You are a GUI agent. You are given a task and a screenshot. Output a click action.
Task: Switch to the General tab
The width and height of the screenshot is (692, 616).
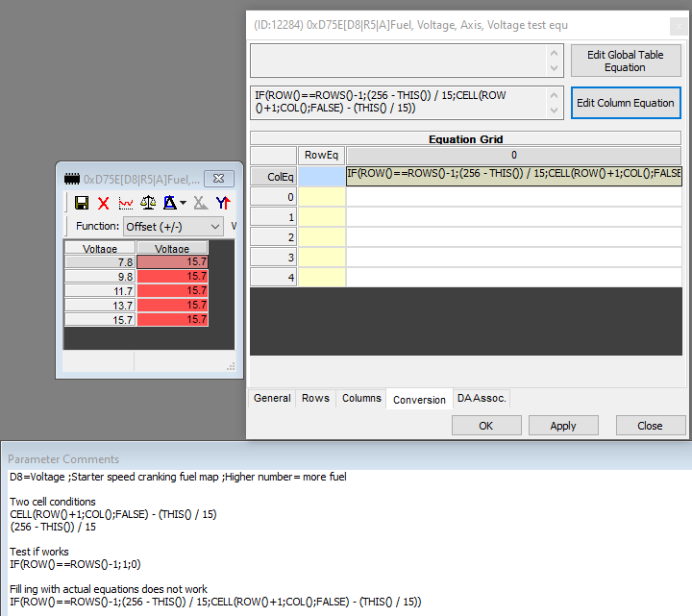pyautogui.click(x=272, y=399)
